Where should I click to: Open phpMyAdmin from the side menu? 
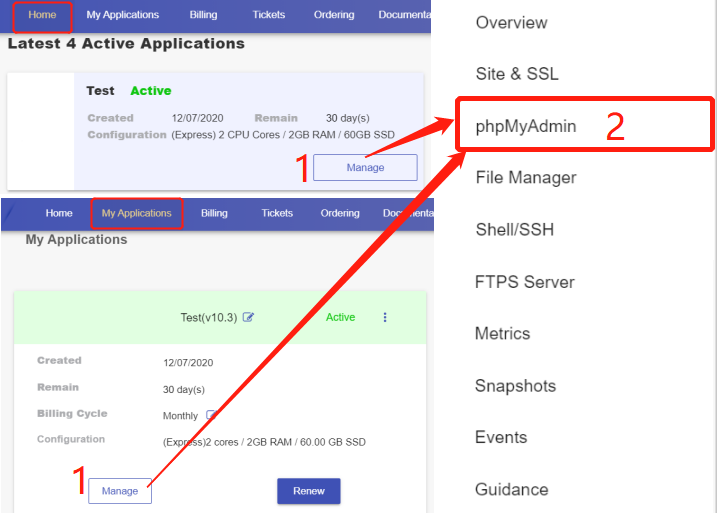click(526, 126)
